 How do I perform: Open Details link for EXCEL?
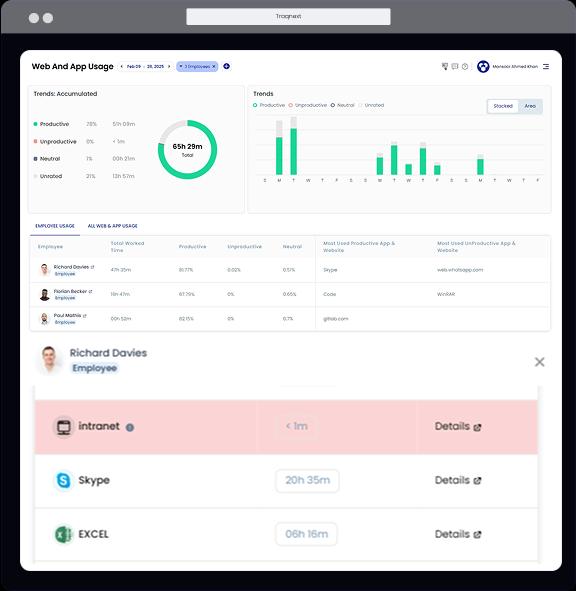point(458,534)
